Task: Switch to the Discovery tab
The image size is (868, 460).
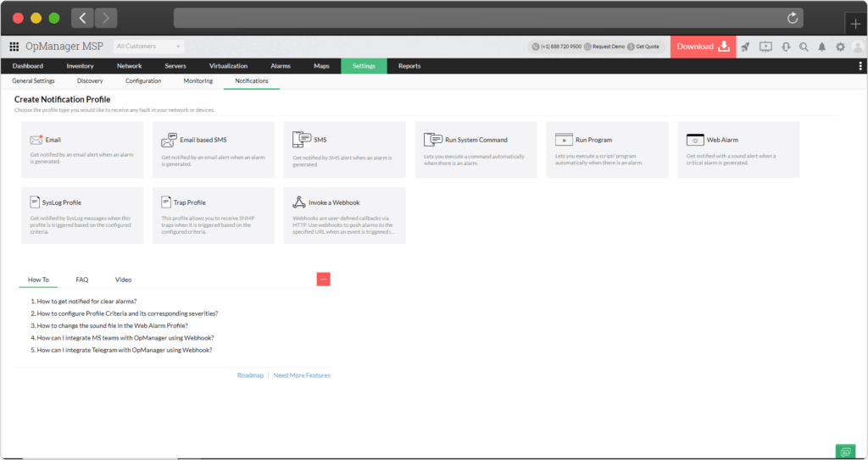Action: pos(90,80)
